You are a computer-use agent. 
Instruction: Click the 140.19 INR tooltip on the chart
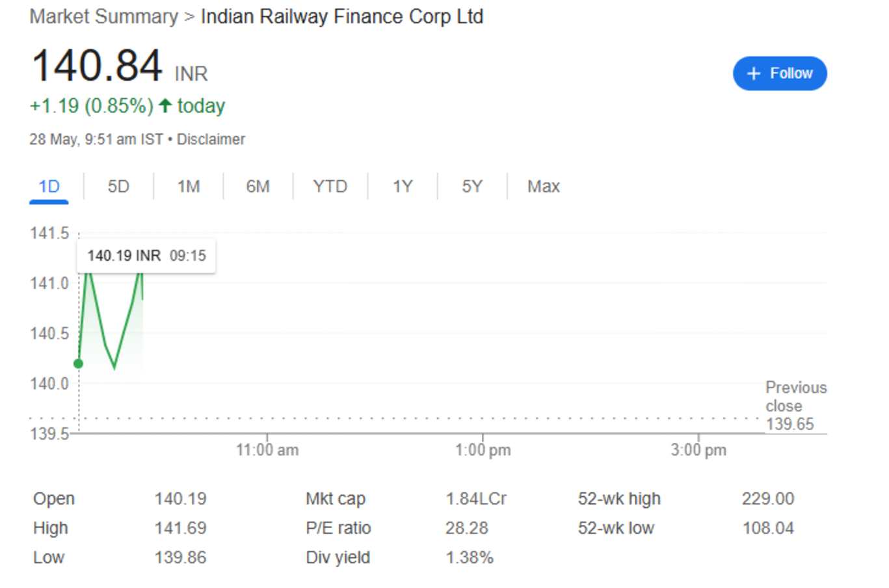click(146, 255)
